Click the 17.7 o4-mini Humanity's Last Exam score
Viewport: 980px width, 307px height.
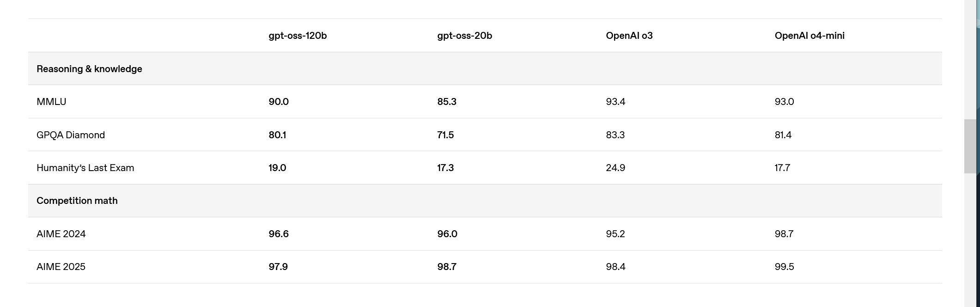click(782, 168)
